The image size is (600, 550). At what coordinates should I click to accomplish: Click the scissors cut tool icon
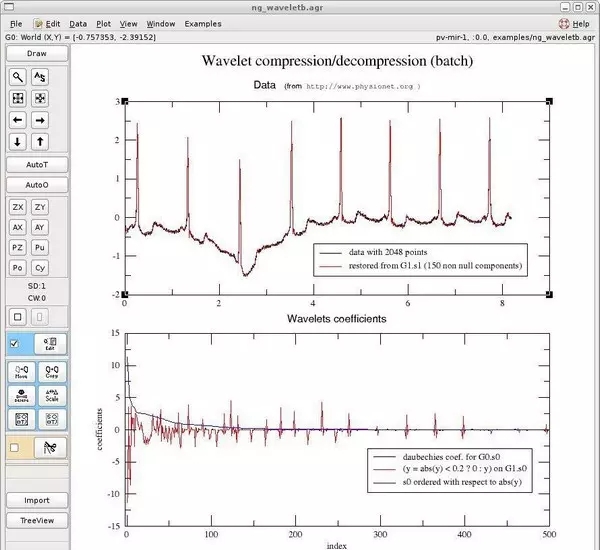tap(49, 449)
